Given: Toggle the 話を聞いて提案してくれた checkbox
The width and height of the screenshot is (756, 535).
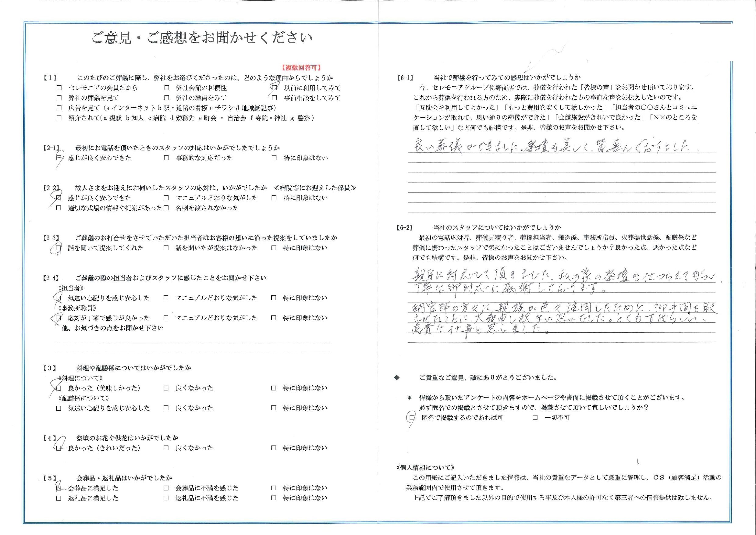Looking at the screenshot, I should [59, 248].
